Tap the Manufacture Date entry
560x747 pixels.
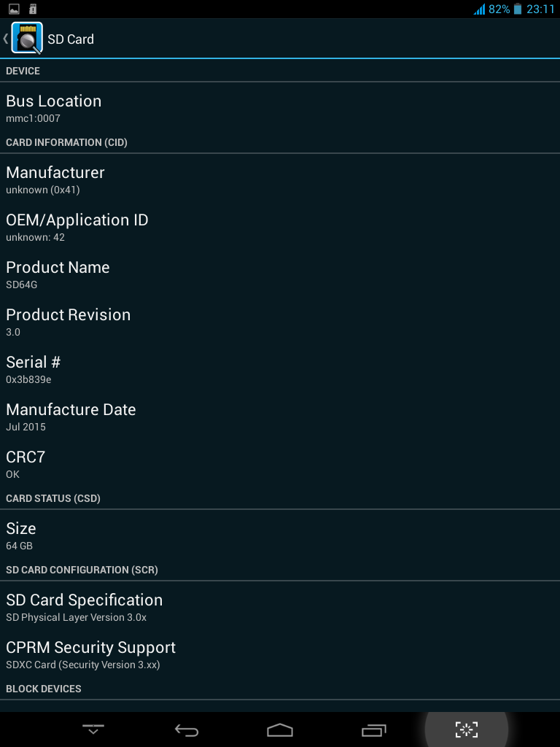coord(280,417)
